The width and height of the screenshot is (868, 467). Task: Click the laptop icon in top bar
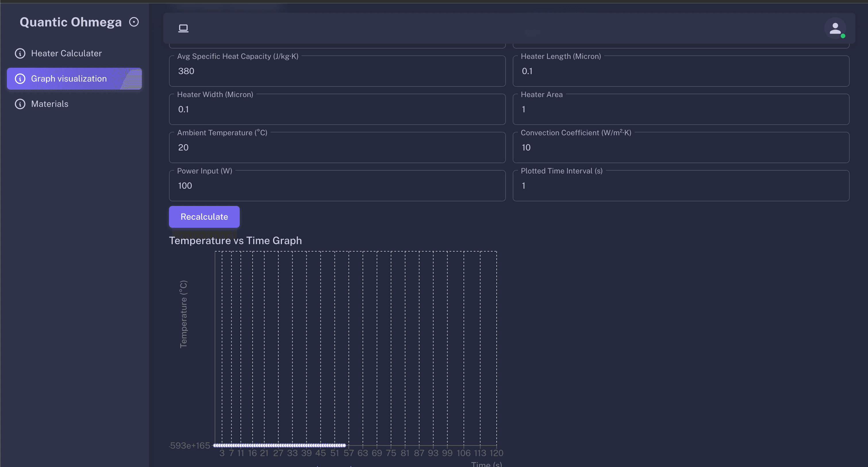pyautogui.click(x=183, y=28)
